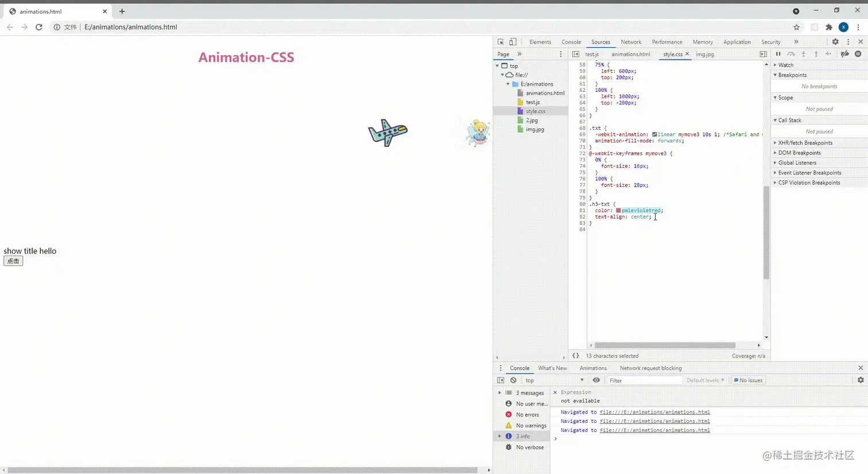Viewport: 868px width, 474px height.
Task: Open DevTools settings gear in the main toolbar
Action: click(835, 42)
